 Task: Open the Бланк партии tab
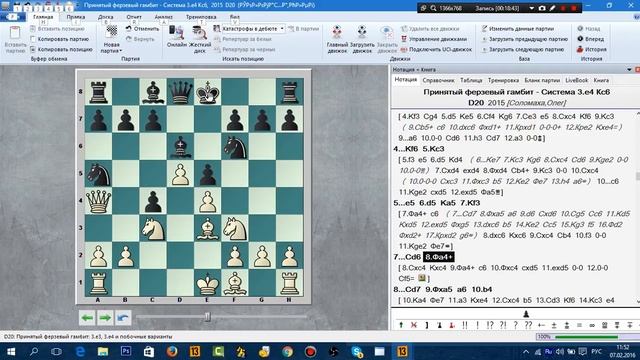[542, 80]
